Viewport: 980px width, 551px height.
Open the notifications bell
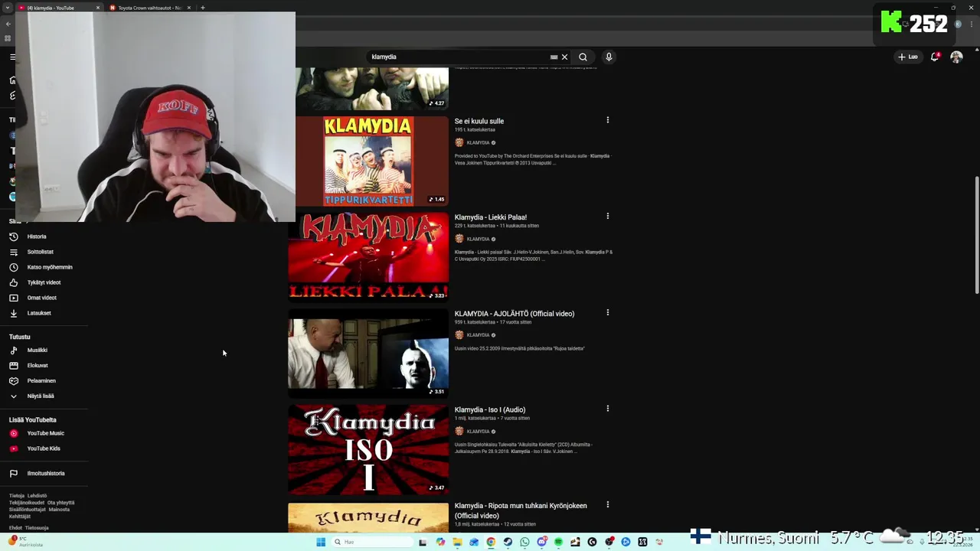tap(935, 57)
